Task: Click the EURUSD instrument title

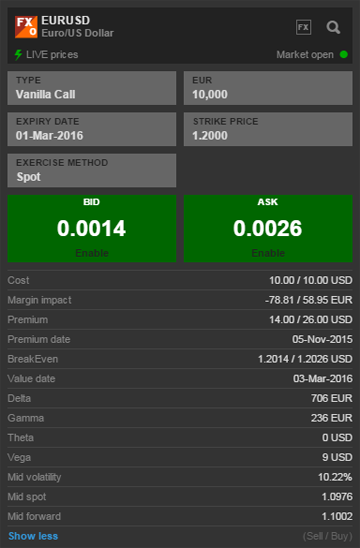Action: [x=66, y=20]
